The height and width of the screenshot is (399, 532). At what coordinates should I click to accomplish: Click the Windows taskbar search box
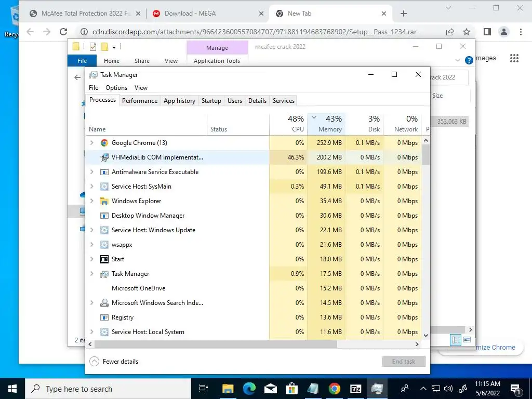pos(108,389)
